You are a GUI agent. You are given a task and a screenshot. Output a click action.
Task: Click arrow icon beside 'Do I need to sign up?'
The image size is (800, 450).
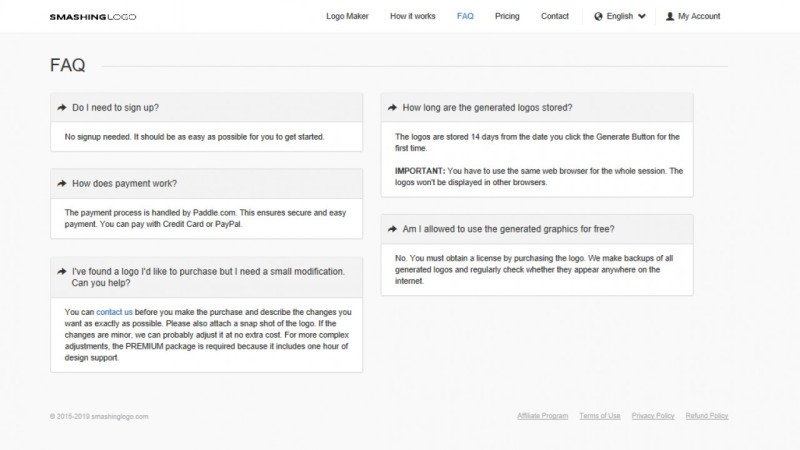point(62,107)
